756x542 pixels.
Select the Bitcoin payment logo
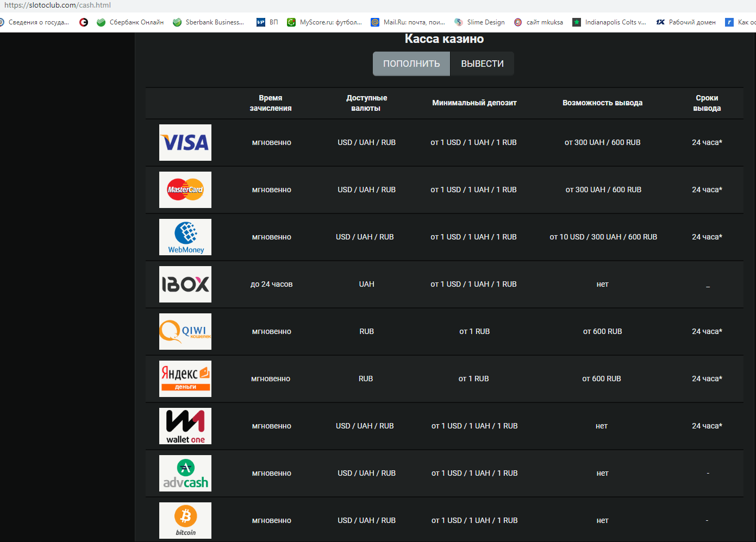click(x=185, y=520)
